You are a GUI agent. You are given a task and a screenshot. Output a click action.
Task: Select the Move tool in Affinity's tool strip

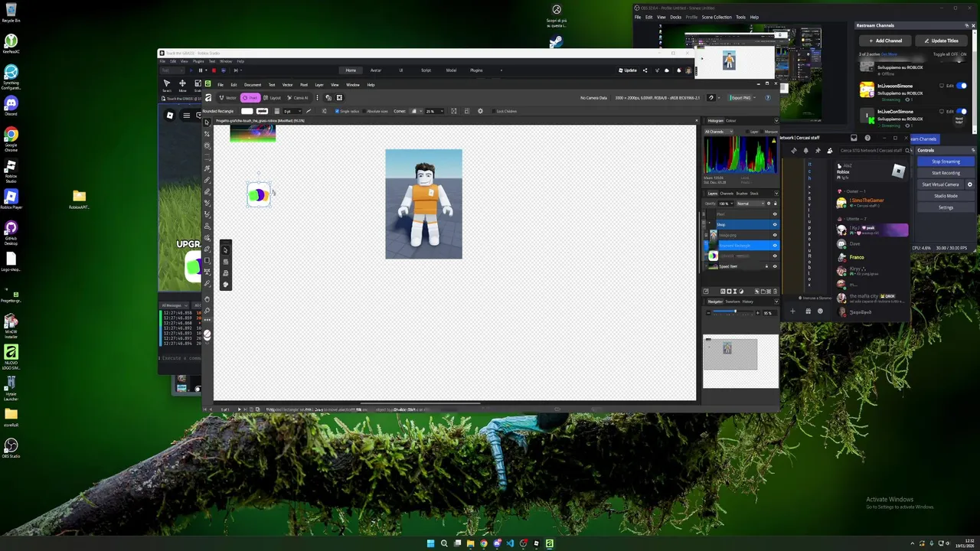207,122
